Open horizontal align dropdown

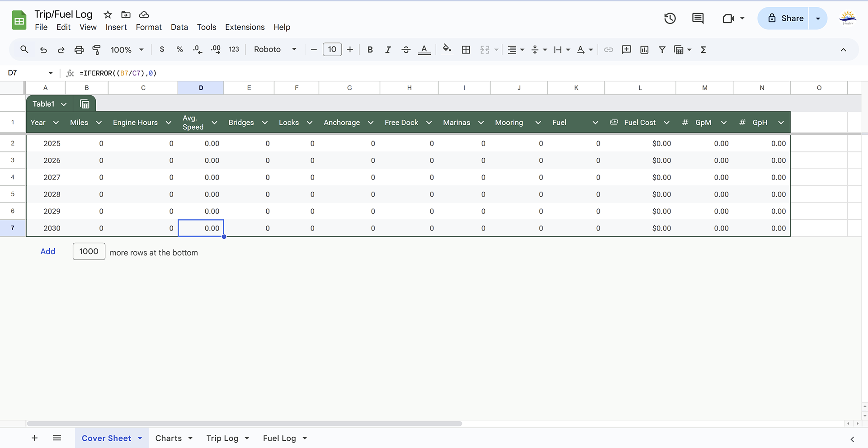(x=515, y=50)
